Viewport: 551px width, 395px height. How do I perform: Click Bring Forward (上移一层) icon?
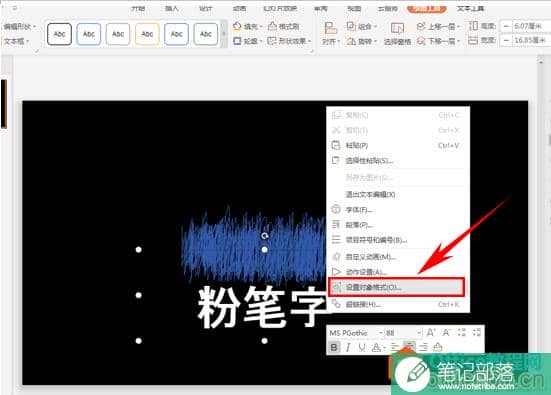421,26
